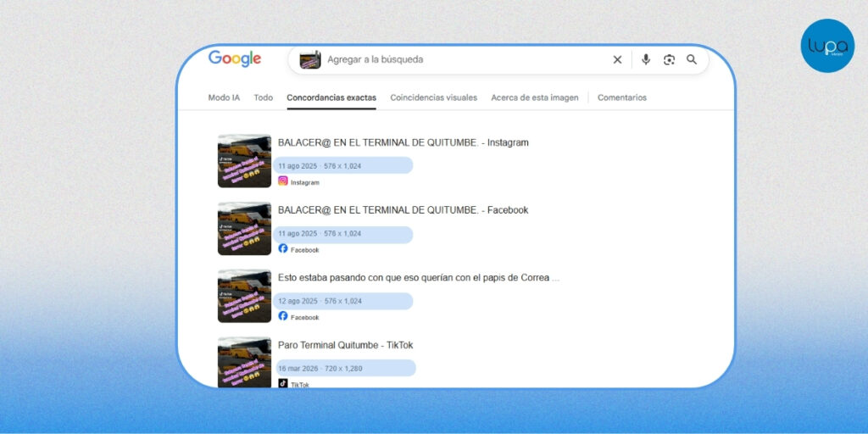This screenshot has width=868, height=434.
Task: Open the Facebook BALACER@ Quitumbe result
Action: (403, 210)
